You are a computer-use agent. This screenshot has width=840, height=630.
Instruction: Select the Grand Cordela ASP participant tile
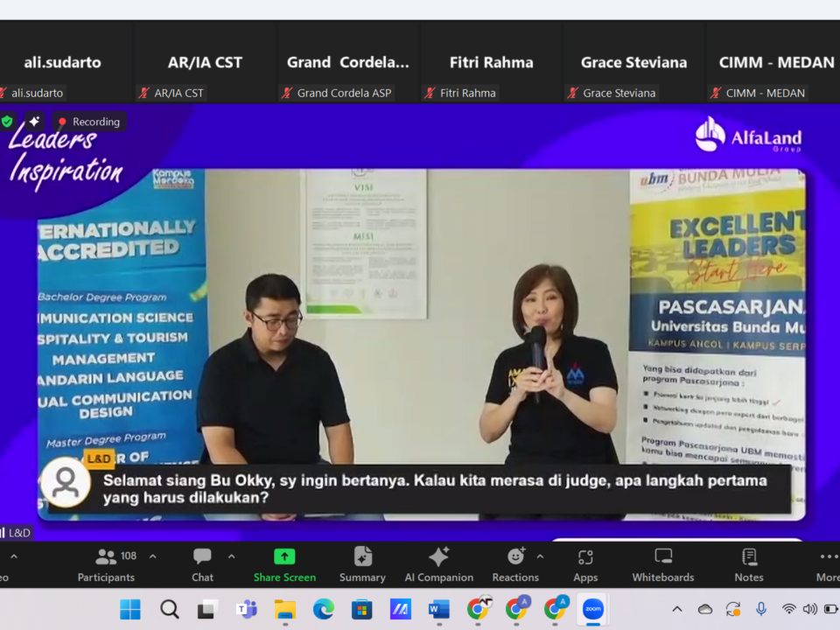pyautogui.click(x=348, y=62)
